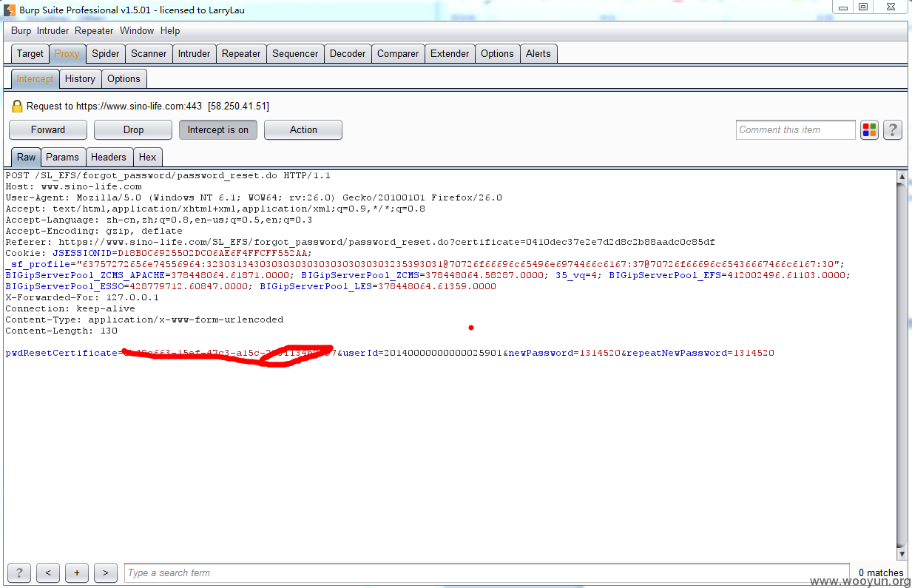
Task: Click the POST request line text
Action: point(168,175)
